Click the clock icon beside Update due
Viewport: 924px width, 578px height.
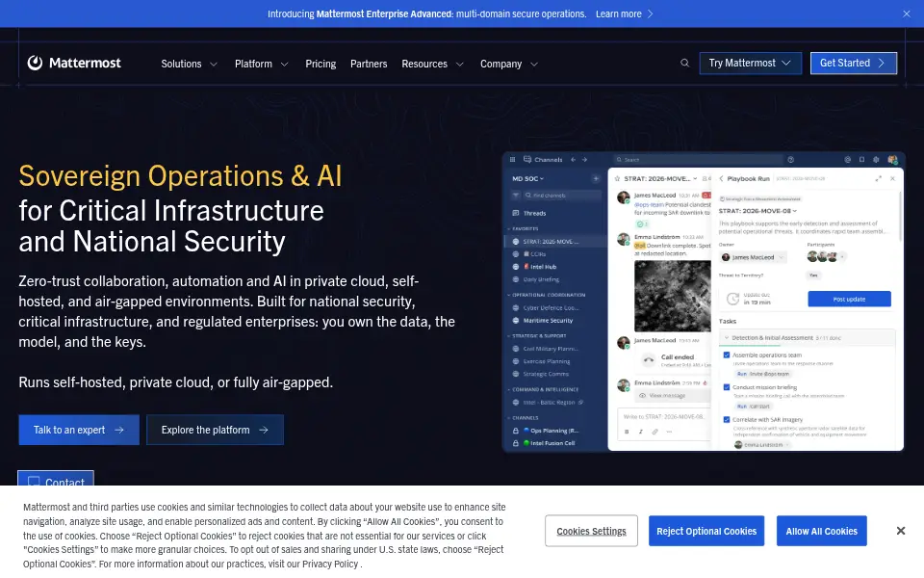[x=732, y=299]
